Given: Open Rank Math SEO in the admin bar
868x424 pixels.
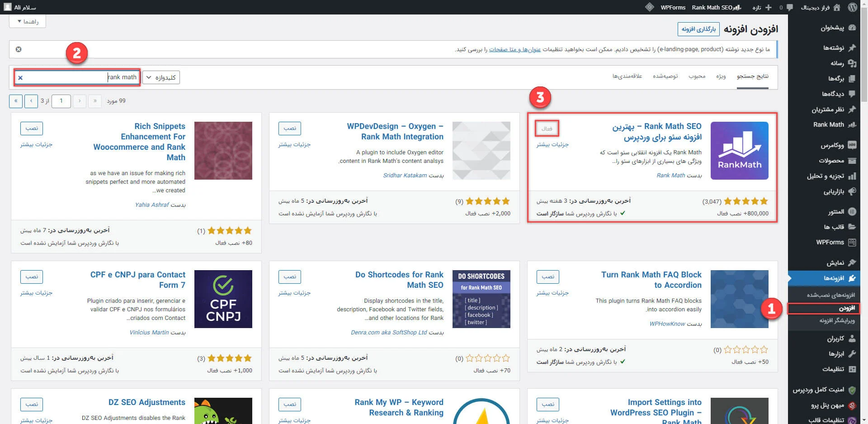Looking at the screenshot, I should pos(716,7).
